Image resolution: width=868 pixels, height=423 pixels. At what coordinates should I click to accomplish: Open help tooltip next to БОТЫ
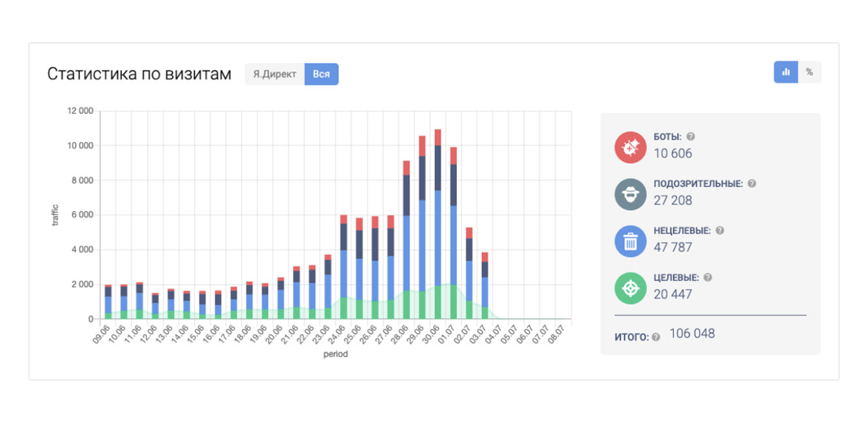tap(691, 137)
